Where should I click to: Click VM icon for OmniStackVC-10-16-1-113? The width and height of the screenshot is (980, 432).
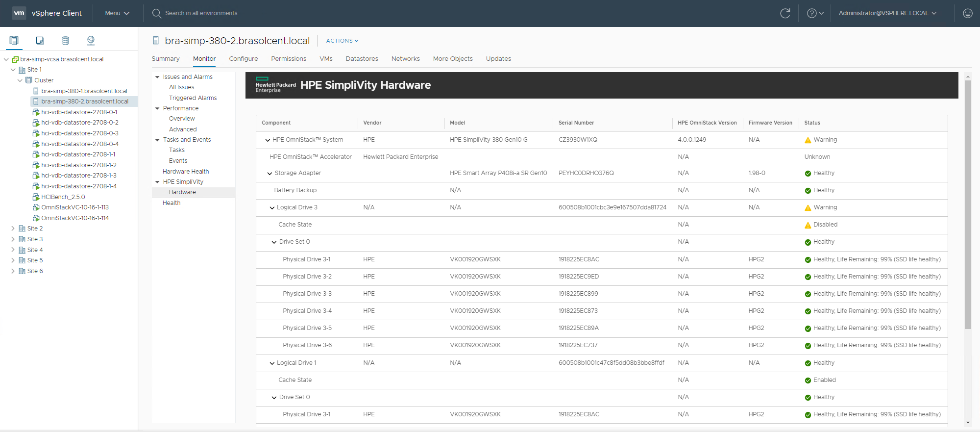[x=36, y=207]
